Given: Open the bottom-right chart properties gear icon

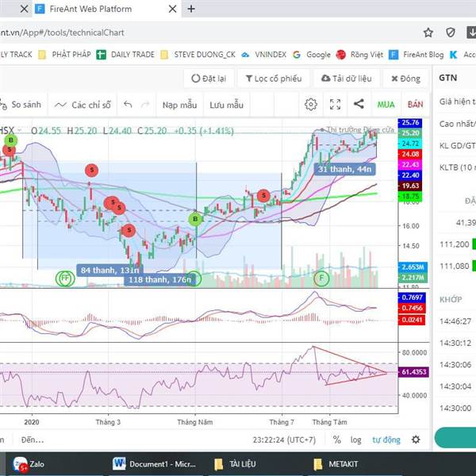Looking at the screenshot, I should (x=416, y=440).
